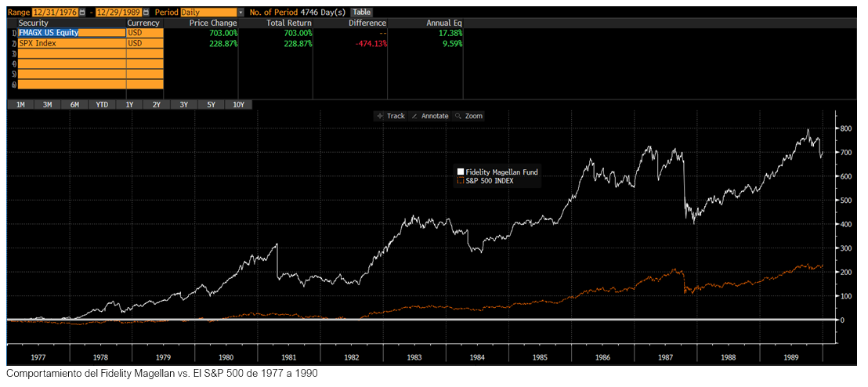Open calendar picker beside start date 12/31/1976
This screenshot has height=387, width=868.
coord(82,12)
